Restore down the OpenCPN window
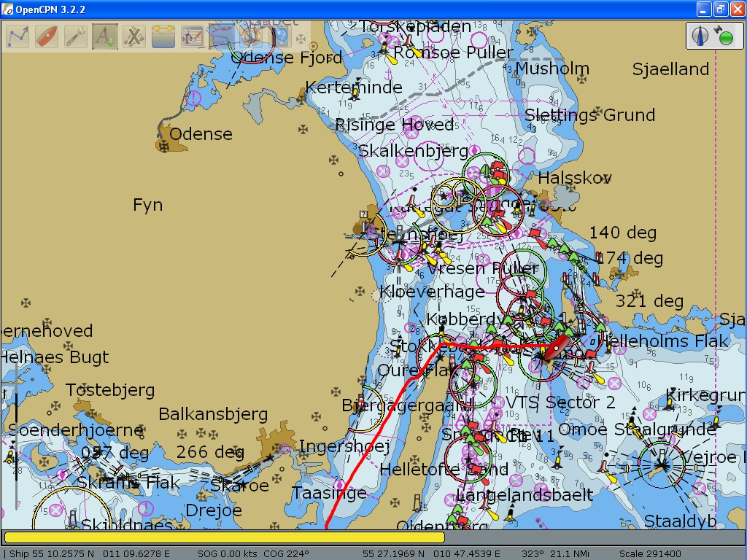 pyautogui.click(x=721, y=9)
